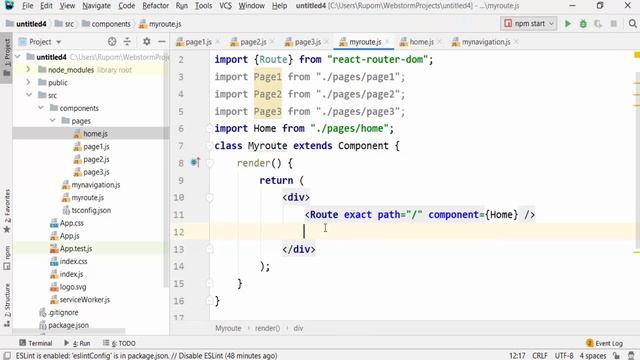640x360 pixels.
Task: Click Myroute in the editor breadcrumbs
Action: pos(228,328)
